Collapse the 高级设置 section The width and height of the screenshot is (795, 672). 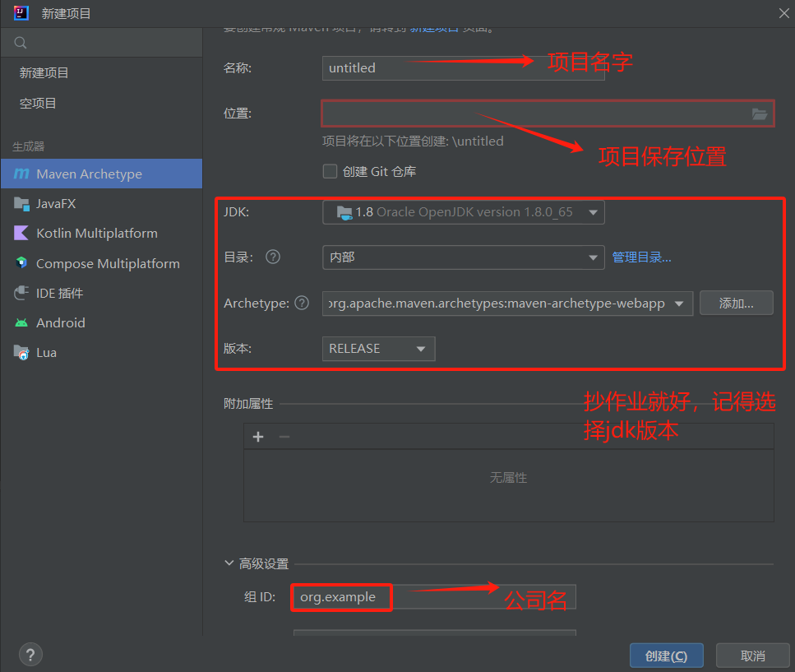pyautogui.click(x=229, y=564)
